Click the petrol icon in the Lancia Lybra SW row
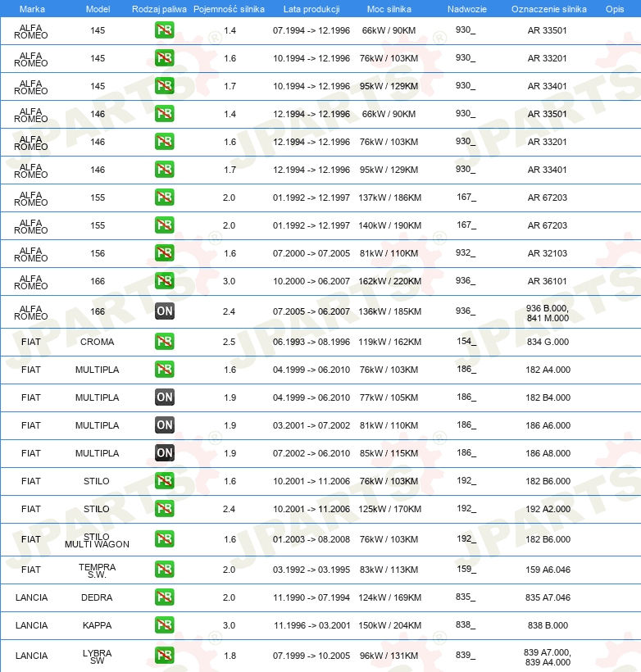This screenshot has height=672, width=641. [165, 656]
